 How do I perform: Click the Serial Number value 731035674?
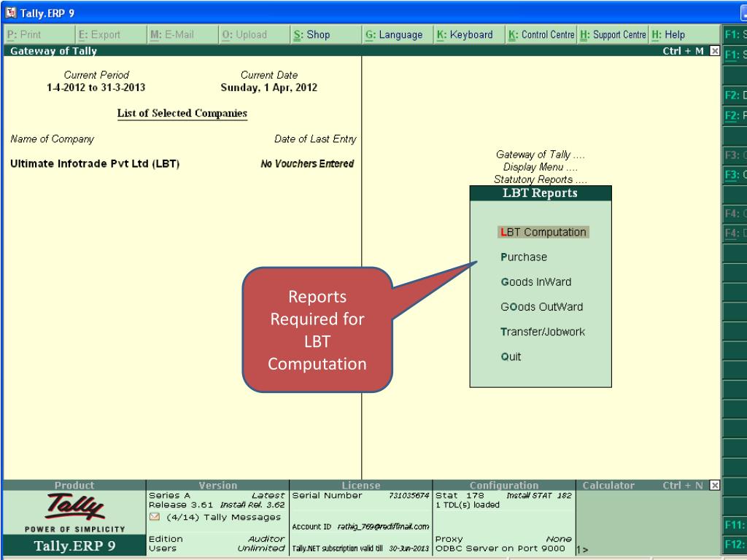click(409, 496)
